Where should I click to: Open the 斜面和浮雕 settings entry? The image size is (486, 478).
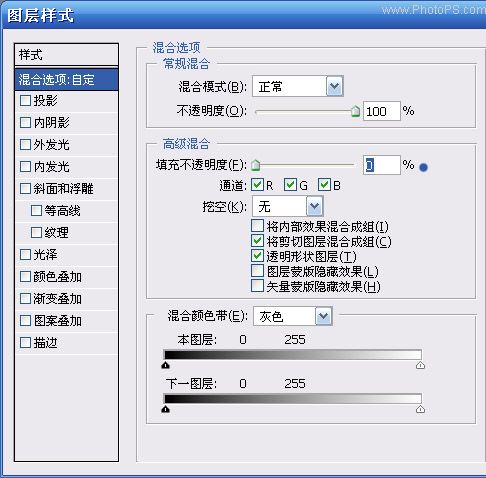click(x=67, y=189)
